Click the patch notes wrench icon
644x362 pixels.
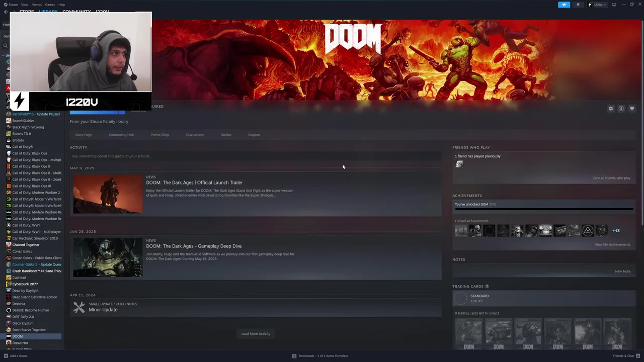79,307
